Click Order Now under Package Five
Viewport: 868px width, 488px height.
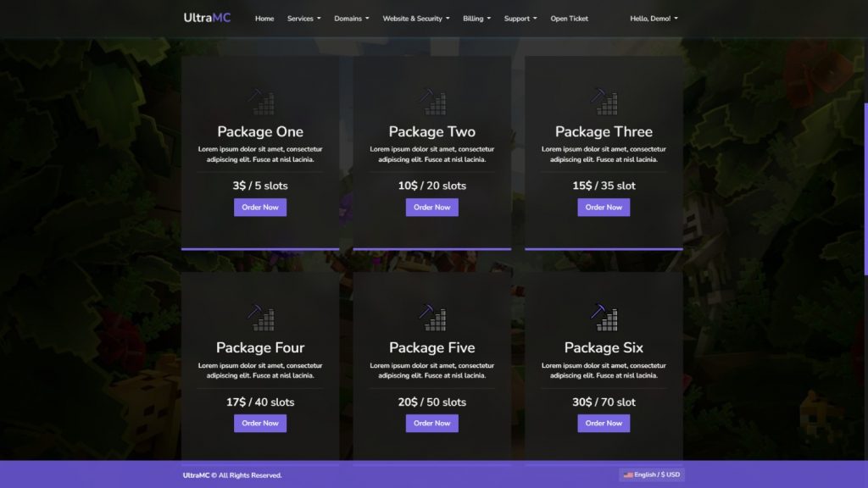(x=432, y=424)
